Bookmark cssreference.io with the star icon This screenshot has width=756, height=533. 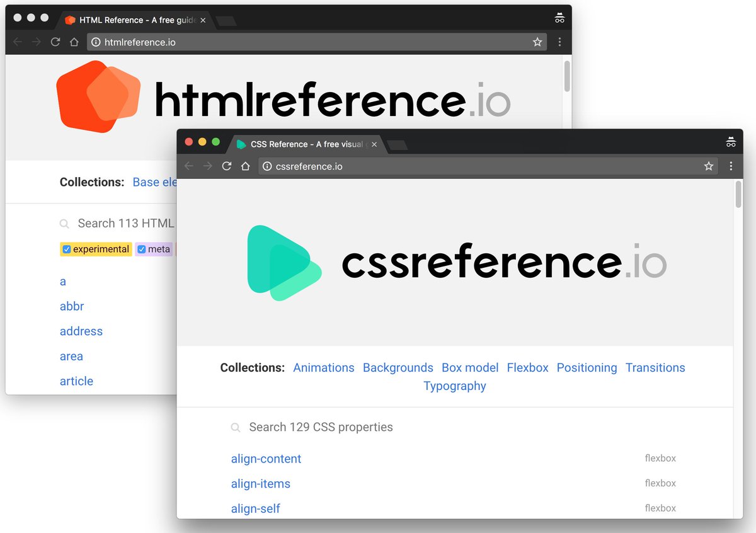709,166
